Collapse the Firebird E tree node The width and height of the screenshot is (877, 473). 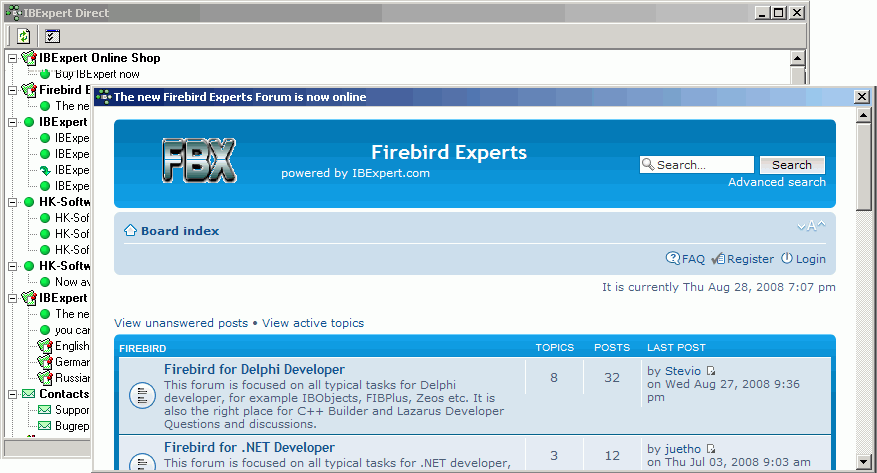[12, 90]
